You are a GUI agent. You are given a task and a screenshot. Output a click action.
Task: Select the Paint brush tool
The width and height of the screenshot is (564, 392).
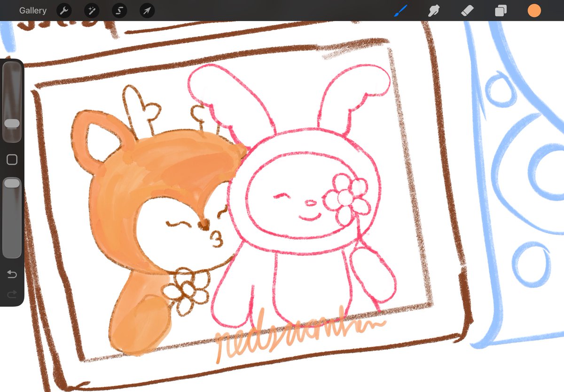click(401, 10)
